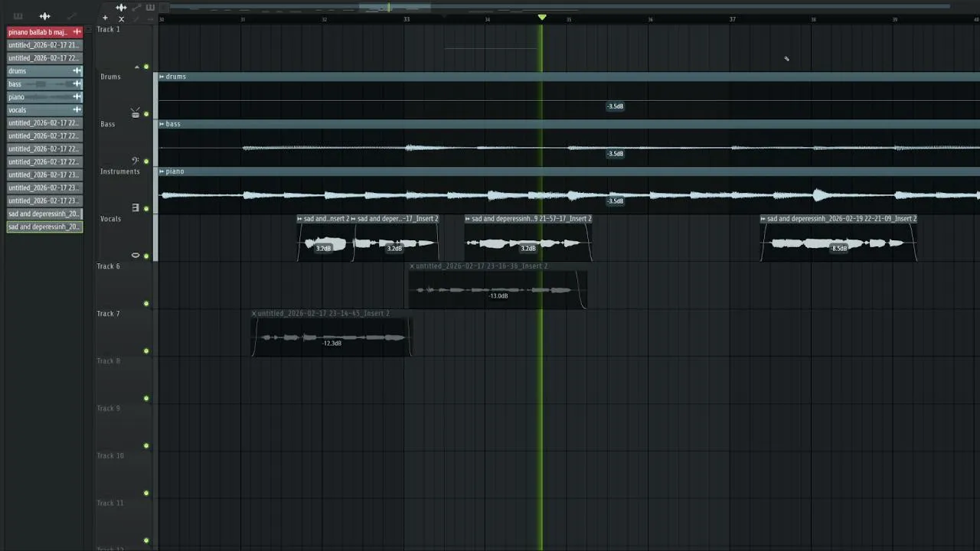Click -12.3dB label on Track 7 clip
The width and height of the screenshot is (980, 551).
point(332,344)
